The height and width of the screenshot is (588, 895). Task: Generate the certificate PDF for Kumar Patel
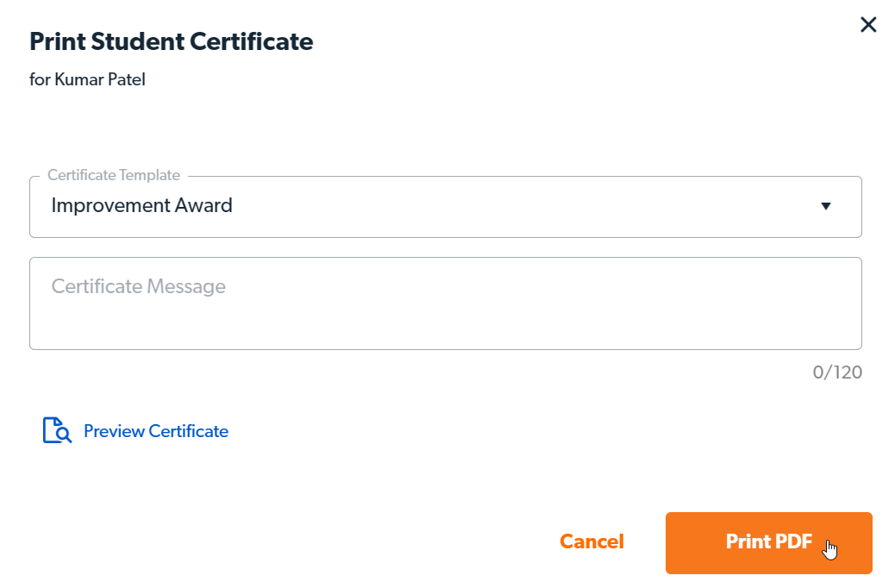[768, 542]
